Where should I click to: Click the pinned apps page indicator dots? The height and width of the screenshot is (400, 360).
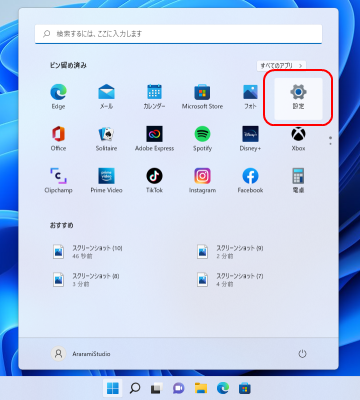[x=330, y=140]
